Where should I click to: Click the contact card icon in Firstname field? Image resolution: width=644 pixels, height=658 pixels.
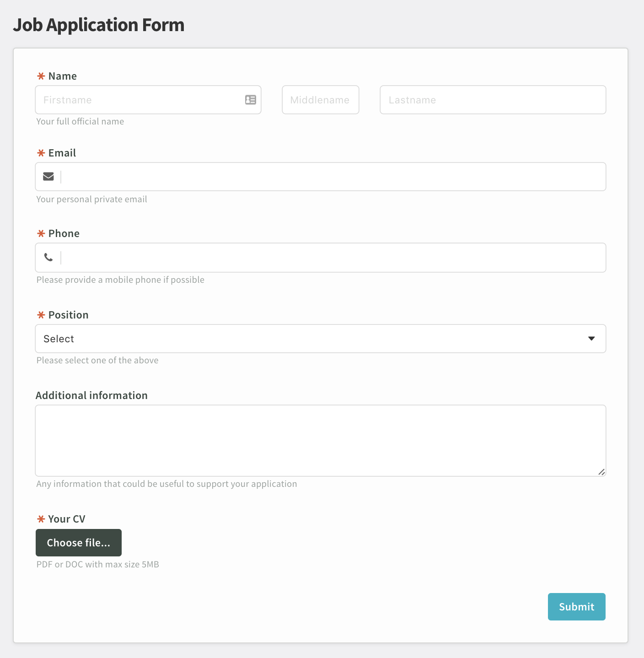tap(251, 100)
